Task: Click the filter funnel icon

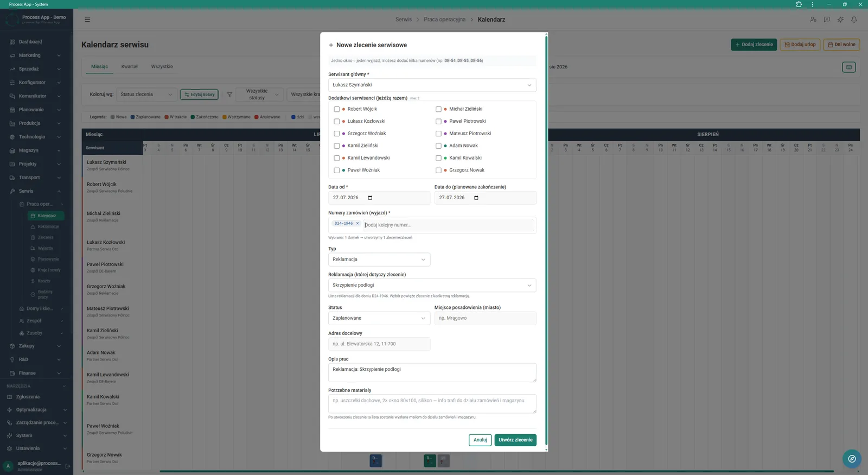Action: click(x=229, y=94)
